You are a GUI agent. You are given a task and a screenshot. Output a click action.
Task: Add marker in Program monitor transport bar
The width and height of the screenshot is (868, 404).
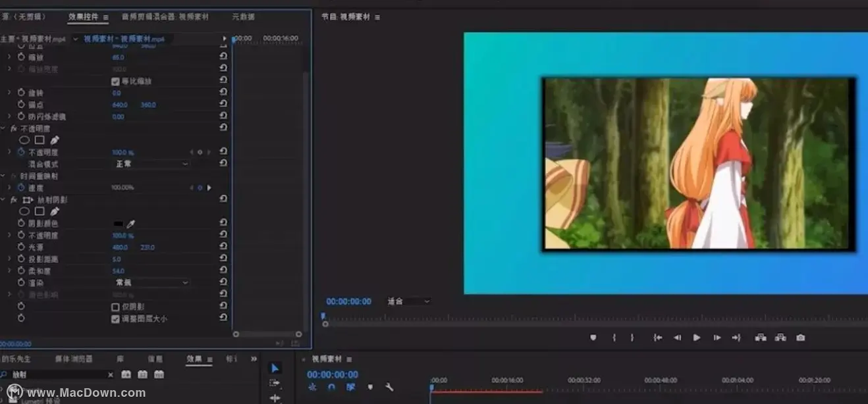593,338
